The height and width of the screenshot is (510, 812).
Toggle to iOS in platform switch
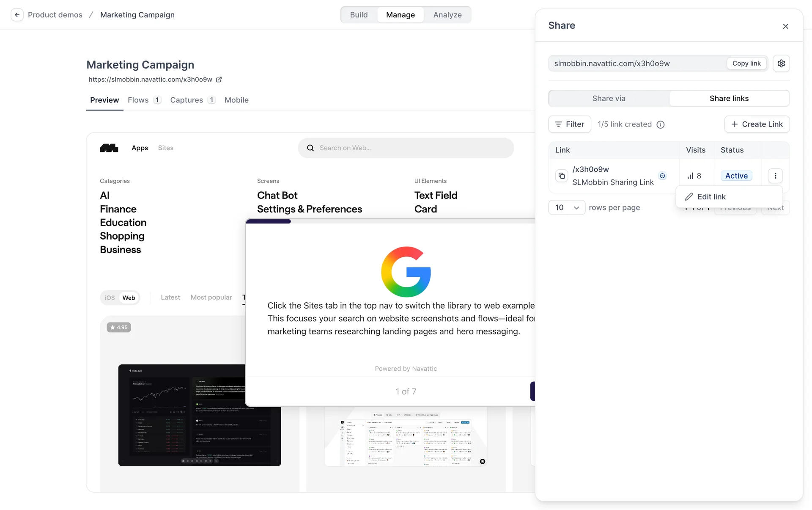110,298
